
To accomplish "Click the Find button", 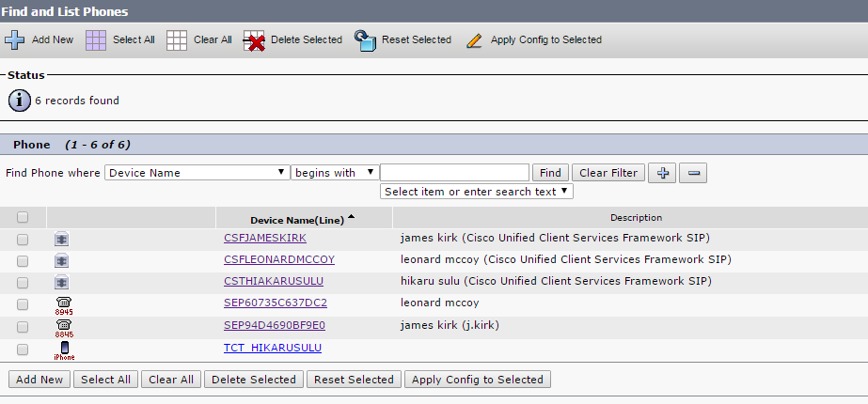I will point(550,173).
